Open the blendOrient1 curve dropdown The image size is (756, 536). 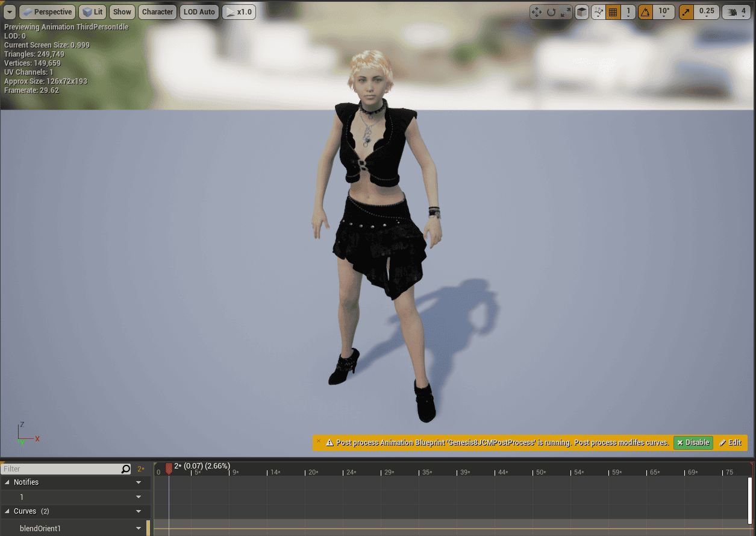tap(139, 528)
